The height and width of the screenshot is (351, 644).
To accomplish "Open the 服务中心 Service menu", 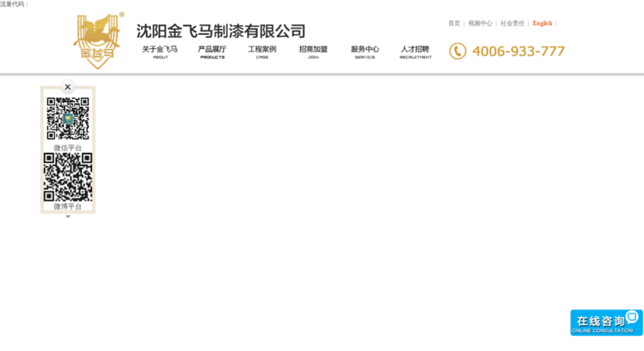I will coord(365,51).
